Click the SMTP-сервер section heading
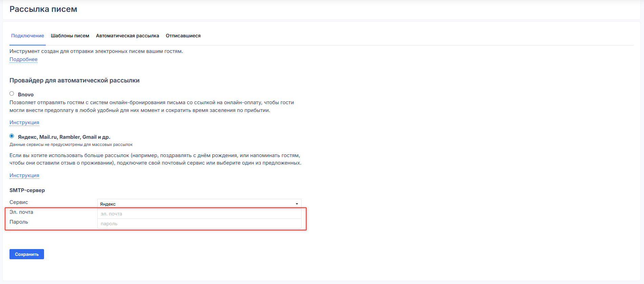 click(x=27, y=190)
